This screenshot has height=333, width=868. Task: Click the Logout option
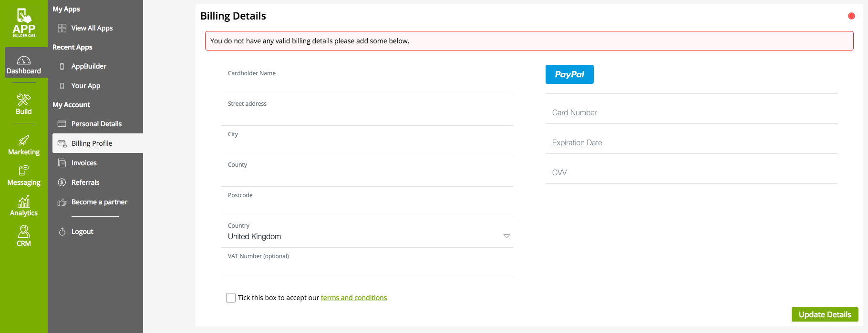click(82, 232)
